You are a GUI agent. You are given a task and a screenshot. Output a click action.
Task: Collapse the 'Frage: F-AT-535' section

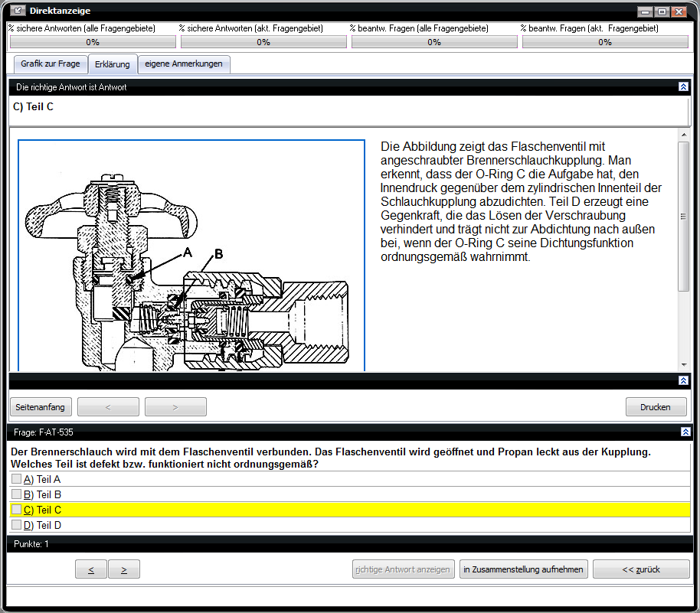685,432
